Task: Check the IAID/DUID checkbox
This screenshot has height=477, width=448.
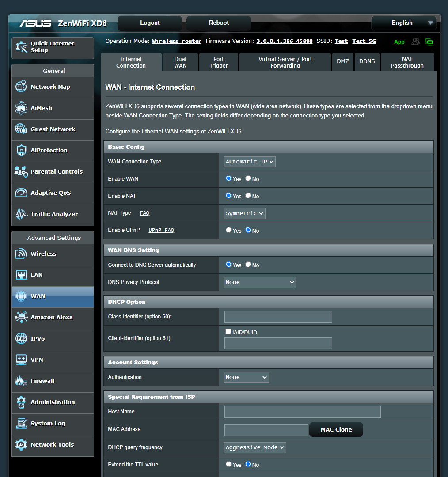Action: pos(228,332)
